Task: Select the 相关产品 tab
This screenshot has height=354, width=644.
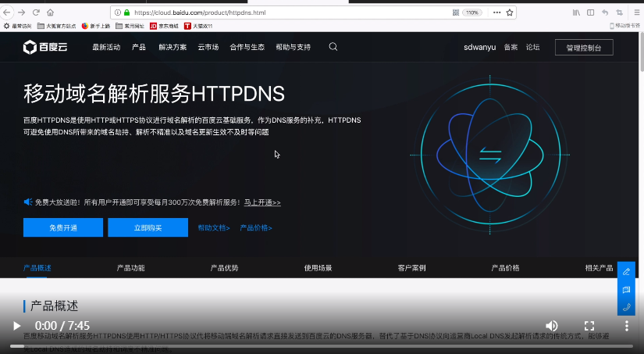Action: pyautogui.click(x=599, y=268)
